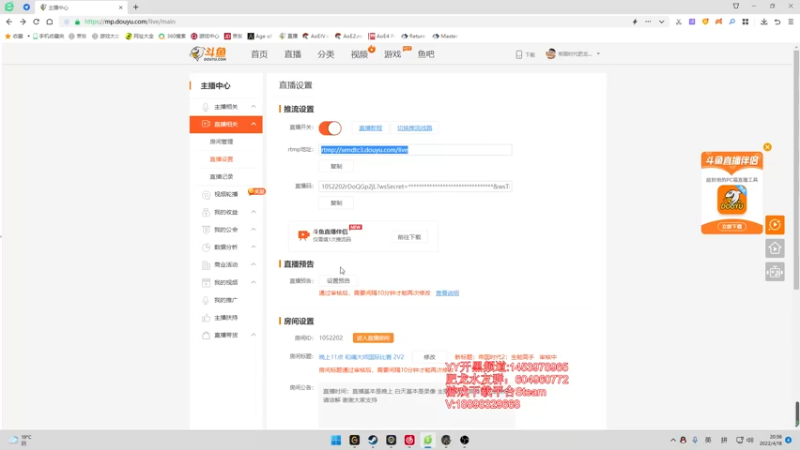Open a new browser tab
This screenshot has width=800, height=450.
[136, 7]
